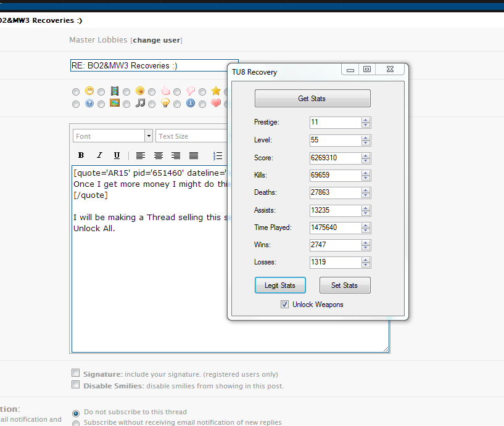
Task: Click the Score number field
Action: click(x=336, y=158)
